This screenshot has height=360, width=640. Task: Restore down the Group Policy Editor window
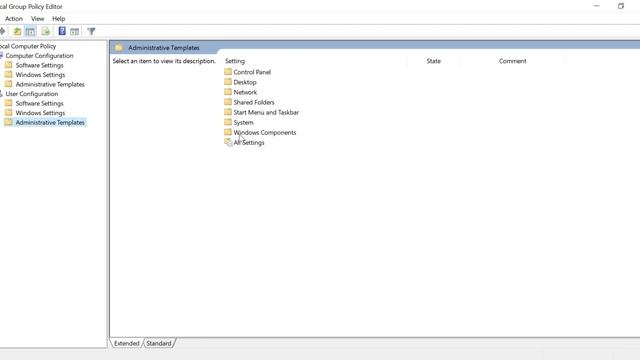coord(621,6)
